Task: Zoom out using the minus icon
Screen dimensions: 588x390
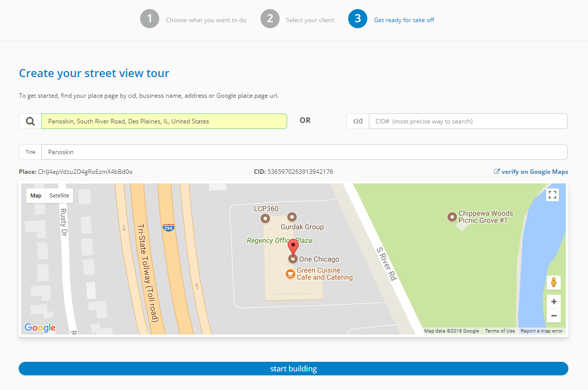Action: pyautogui.click(x=553, y=315)
